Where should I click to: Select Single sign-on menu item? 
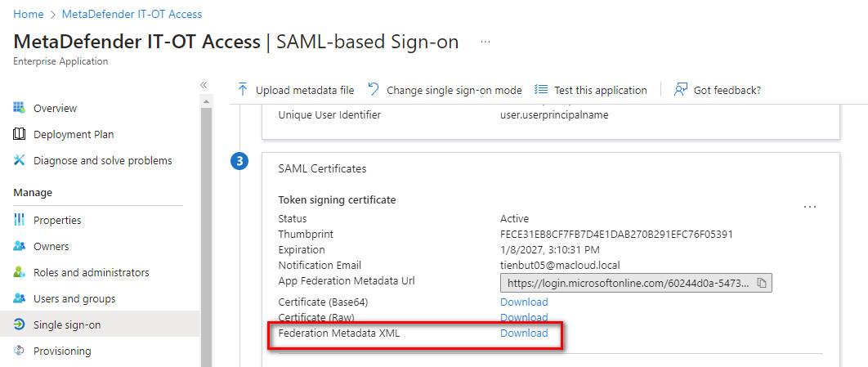[x=100, y=324]
